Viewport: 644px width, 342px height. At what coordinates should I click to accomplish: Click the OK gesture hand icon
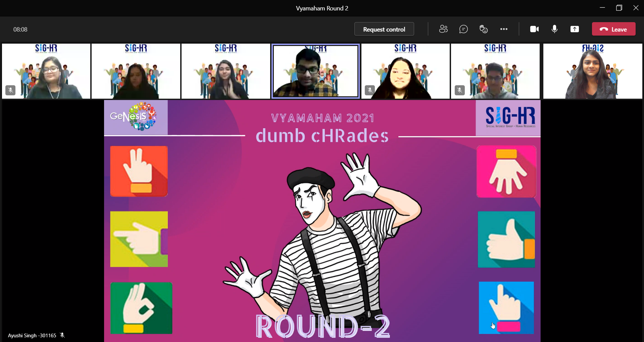coord(141,308)
